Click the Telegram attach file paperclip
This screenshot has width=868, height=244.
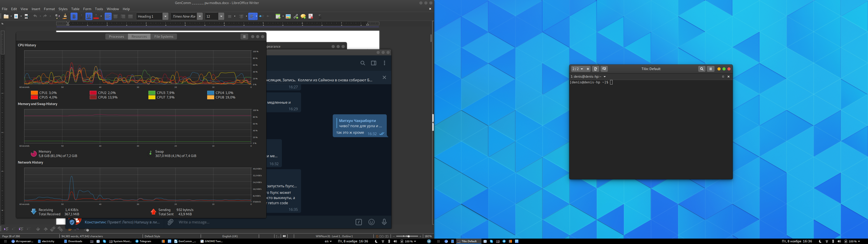pos(170,222)
